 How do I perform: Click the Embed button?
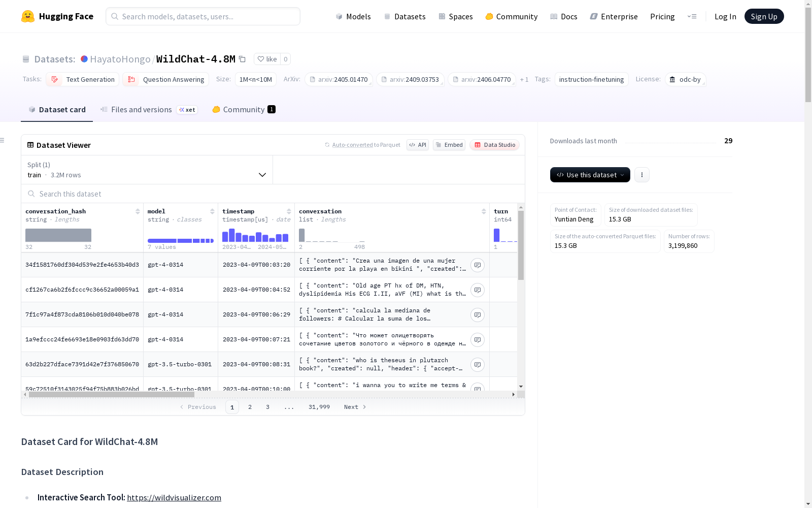click(449, 145)
